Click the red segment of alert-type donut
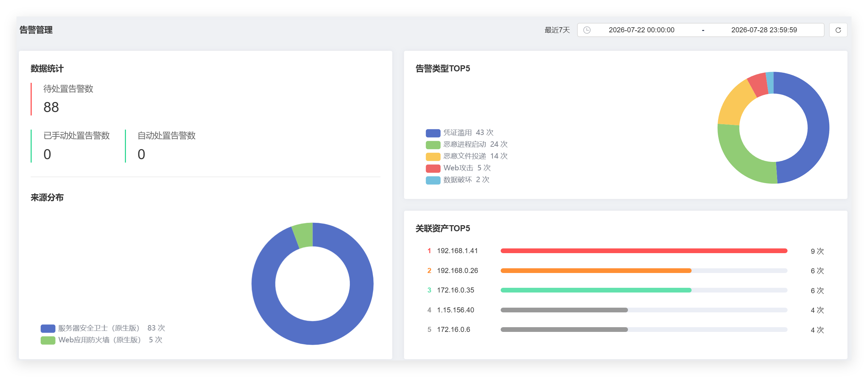 (759, 85)
